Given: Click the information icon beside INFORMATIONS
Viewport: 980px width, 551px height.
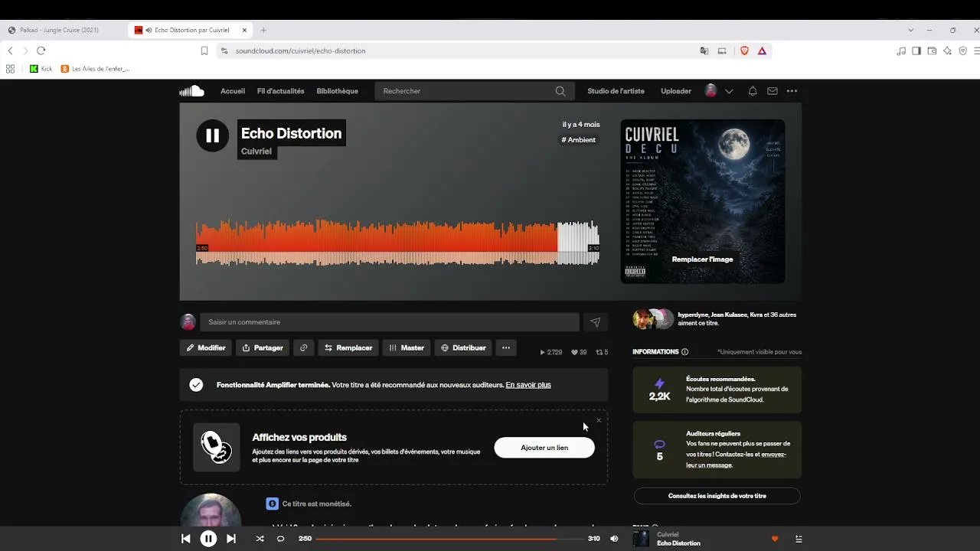Looking at the screenshot, I should tap(684, 352).
